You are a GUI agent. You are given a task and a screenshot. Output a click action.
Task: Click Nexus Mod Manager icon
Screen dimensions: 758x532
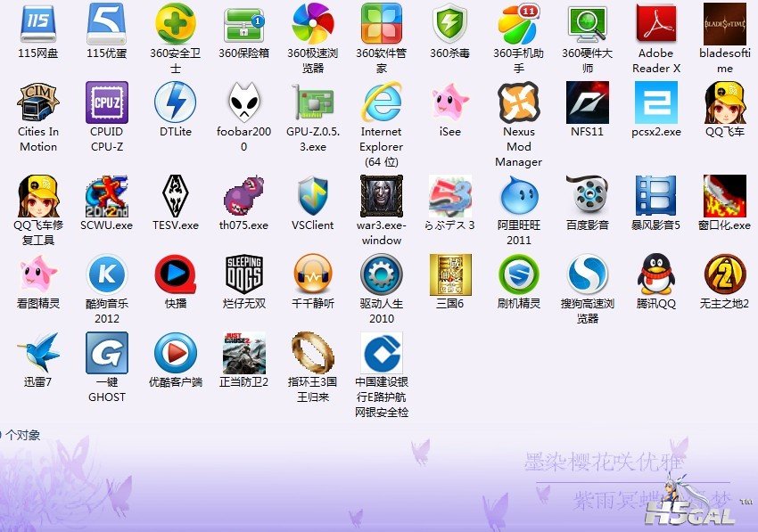pyautogui.click(x=519, y=102)
